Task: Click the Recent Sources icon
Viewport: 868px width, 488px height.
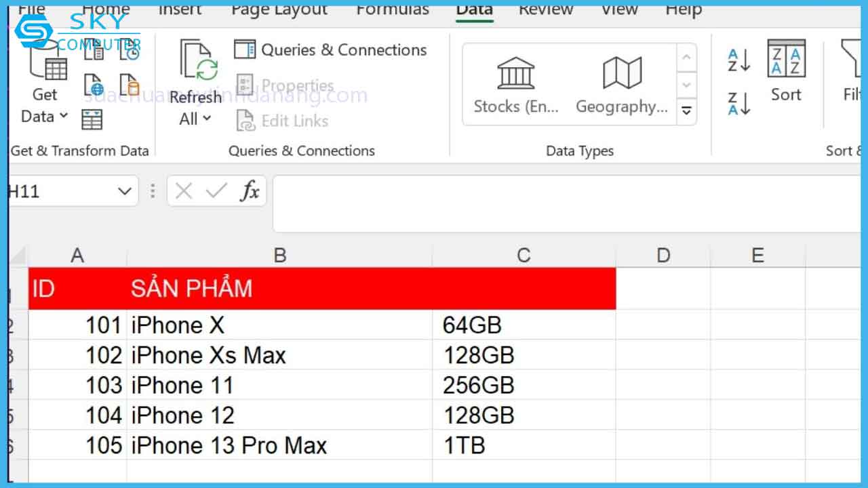Action: [130, 49]
